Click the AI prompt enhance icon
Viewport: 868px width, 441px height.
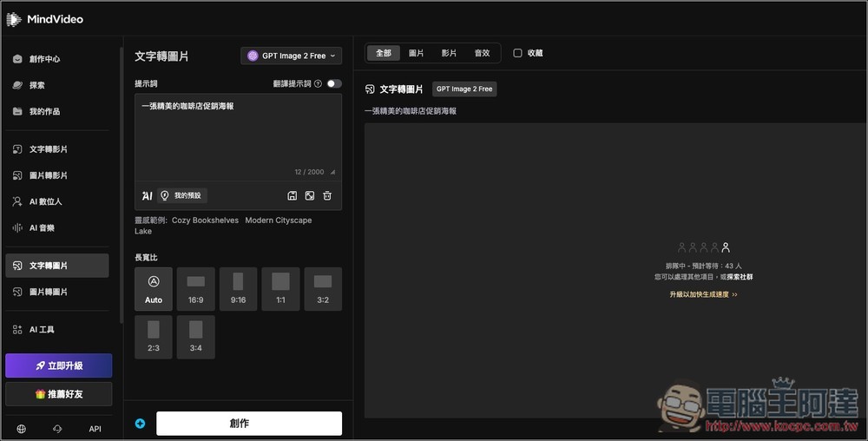(x=147, y=196)
